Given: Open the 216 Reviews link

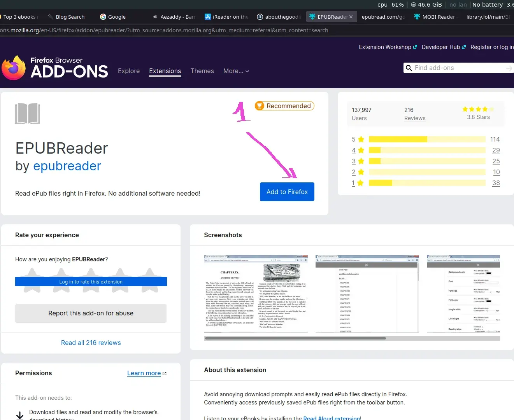Looking at the screenshot, I should pyautogui.click(x=415, y=114).
